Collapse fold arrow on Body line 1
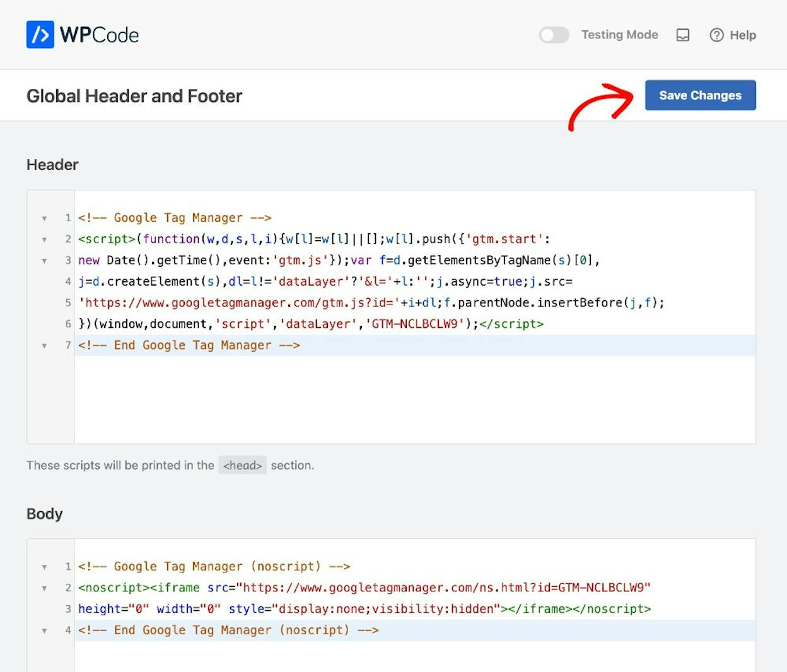 tap(44, 567)
